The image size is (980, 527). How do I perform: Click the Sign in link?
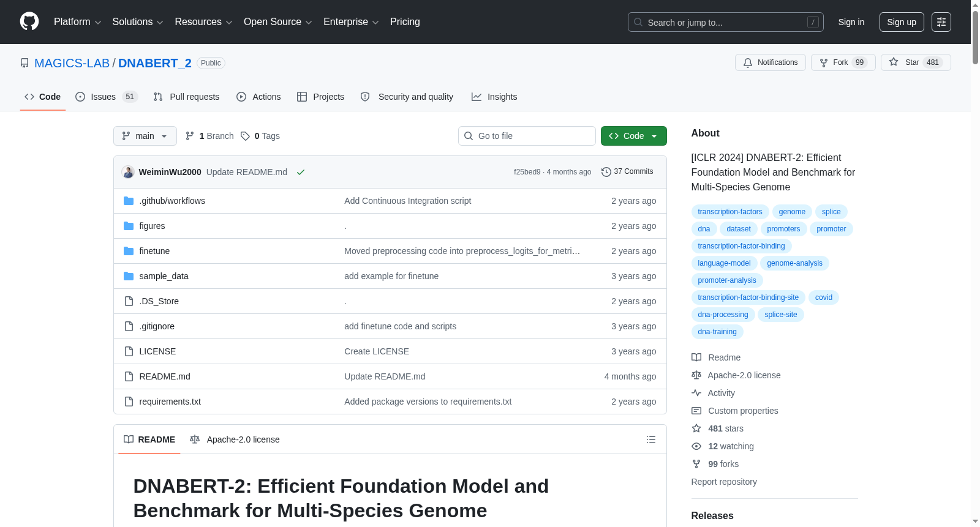(x=851, y=22)
